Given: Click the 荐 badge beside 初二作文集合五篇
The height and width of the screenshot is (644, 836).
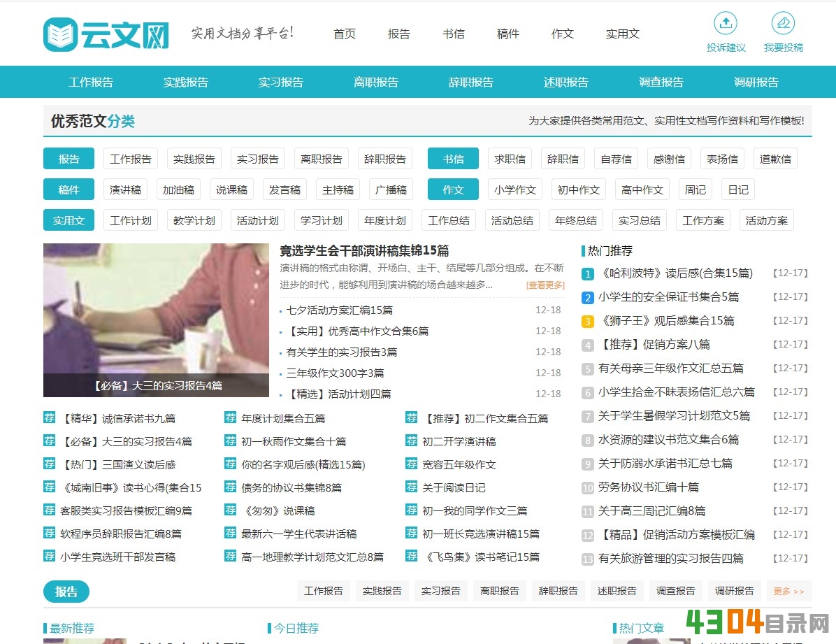Looking at the screenshot, I should pos(411,417).
